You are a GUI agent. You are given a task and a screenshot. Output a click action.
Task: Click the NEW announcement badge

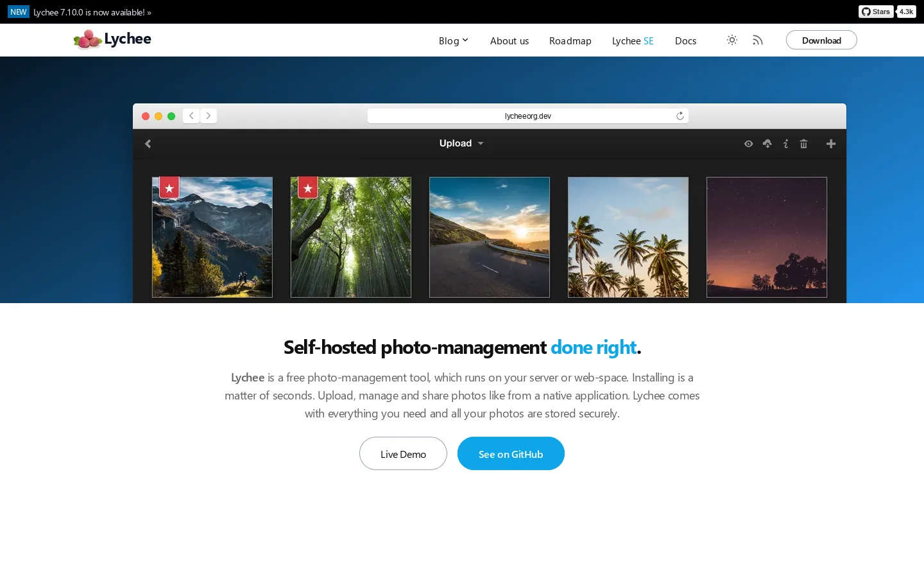[19, 12]
